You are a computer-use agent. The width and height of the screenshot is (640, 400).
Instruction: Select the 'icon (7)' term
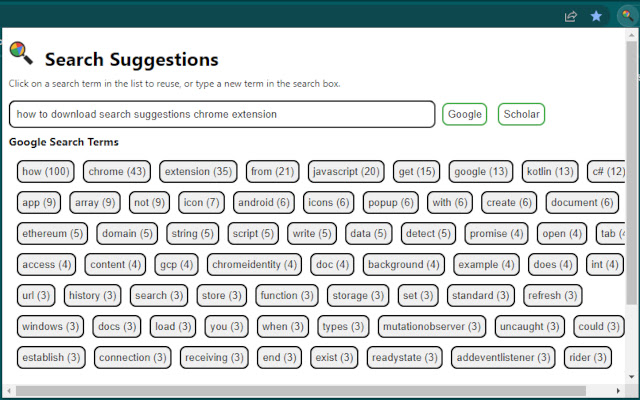[x=201, y=202]
